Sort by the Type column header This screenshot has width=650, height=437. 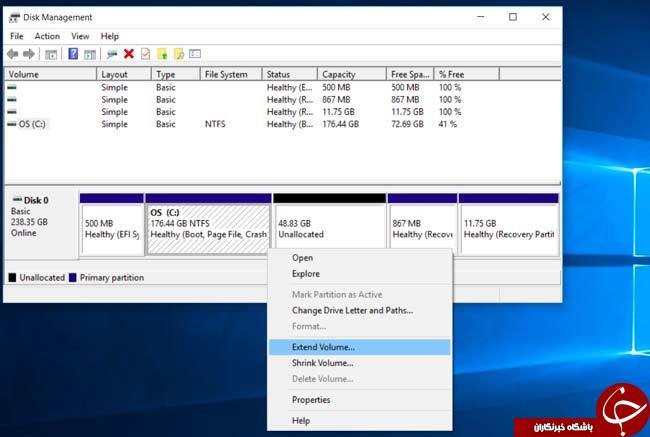(176, 74)
